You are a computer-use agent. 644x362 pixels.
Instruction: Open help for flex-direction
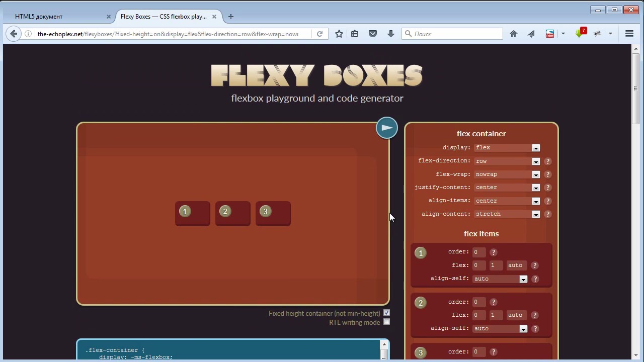(x=548, y=161)
